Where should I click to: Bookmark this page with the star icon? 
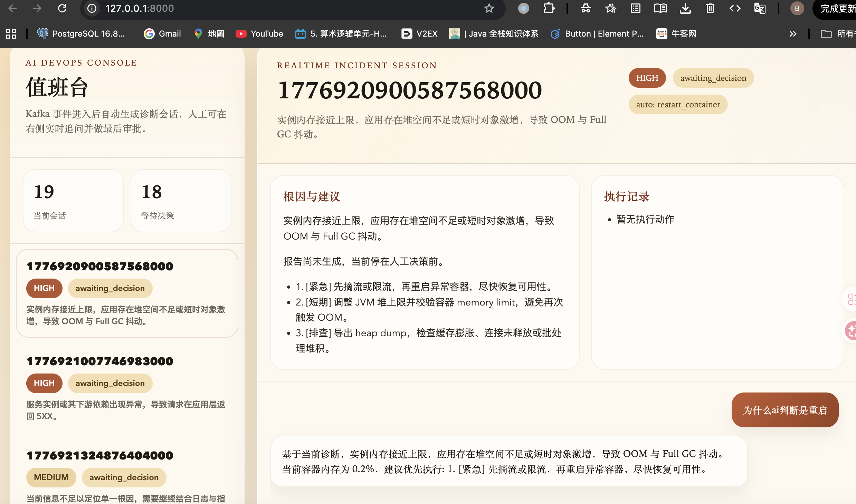click(x=489, y=8)
